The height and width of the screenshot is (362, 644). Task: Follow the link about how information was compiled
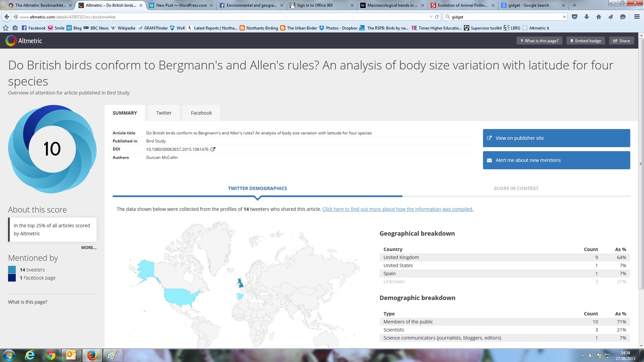(x=397, y=209)
